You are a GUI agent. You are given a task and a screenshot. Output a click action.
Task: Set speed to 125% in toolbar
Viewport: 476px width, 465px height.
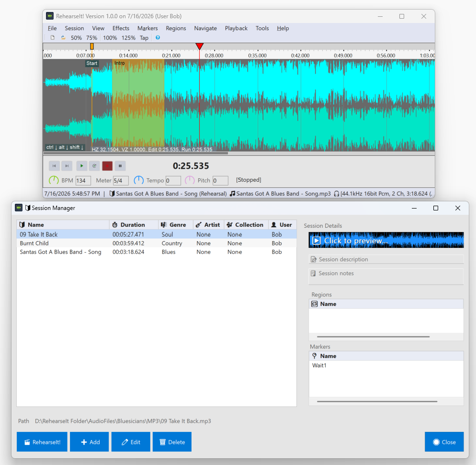tap(128, 38)
